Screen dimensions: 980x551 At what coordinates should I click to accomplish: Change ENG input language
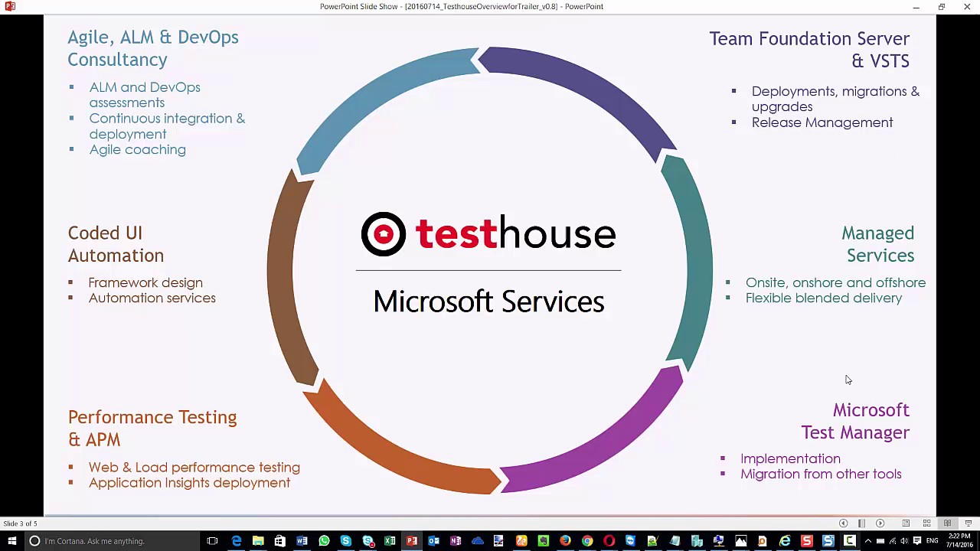[x=932, y=541]
